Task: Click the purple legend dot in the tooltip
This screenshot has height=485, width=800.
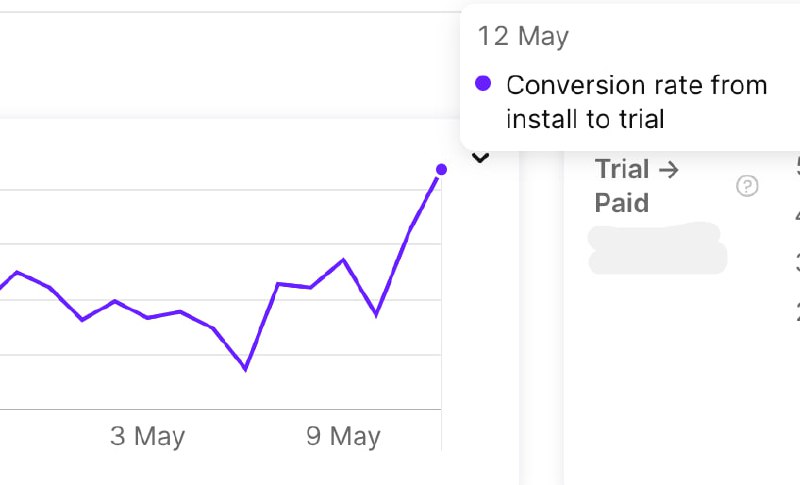Action: coord(483,84)
